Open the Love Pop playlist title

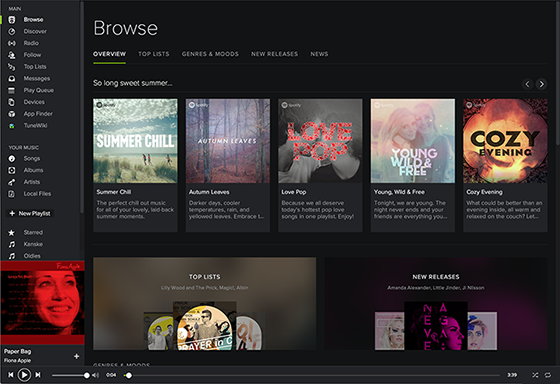coord(294,192)
